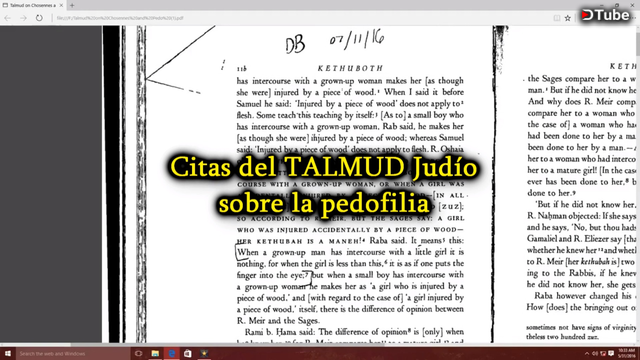The image size is (640, 360).
Task: Click the 'KETHUBOTH' page heading
Action: (x=350, y=68)
